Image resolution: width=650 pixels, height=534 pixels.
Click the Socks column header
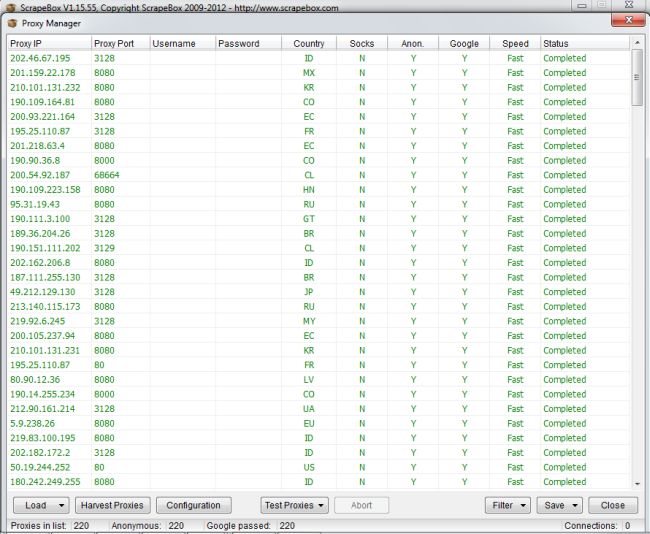tap(362, 44)
